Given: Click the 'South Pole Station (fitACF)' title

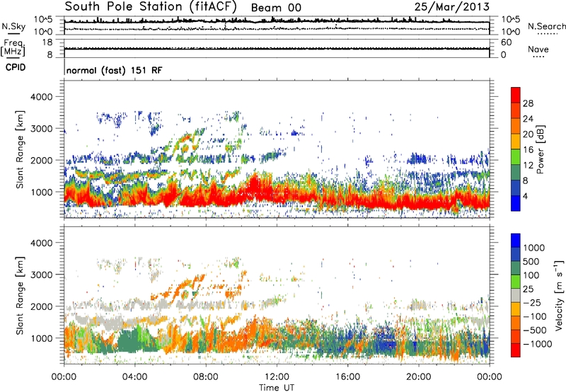Looking at the screenshot, I should point(151,7).
